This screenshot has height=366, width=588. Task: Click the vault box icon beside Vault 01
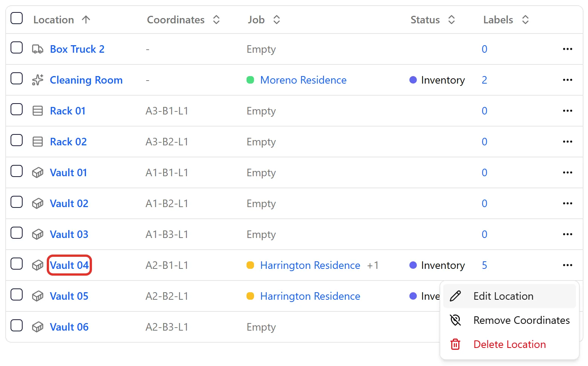coord(38,172)
